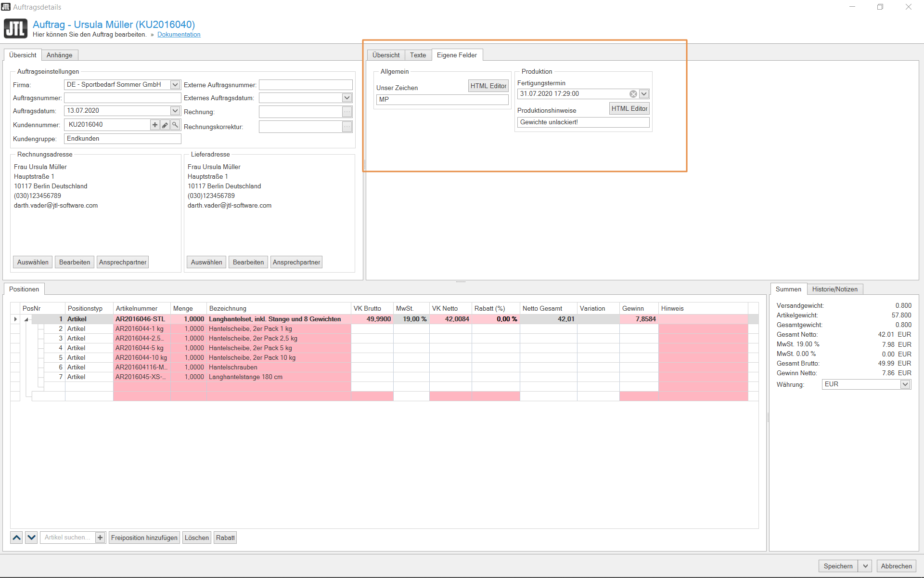Image resolution: width=924 pixels, height=578 pixels.
Task: Click the plus icon beside Artikel suchen
Action: (x=100, y=538)
